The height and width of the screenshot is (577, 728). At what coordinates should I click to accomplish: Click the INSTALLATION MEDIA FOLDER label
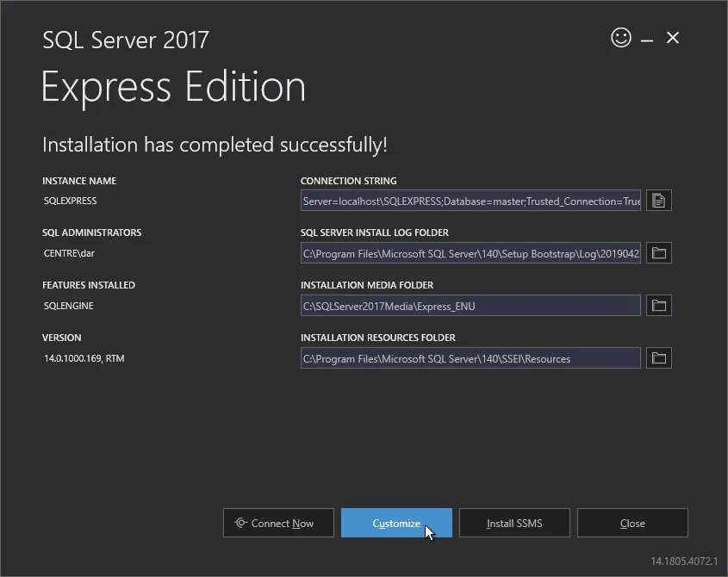click(x=367, y=284)
